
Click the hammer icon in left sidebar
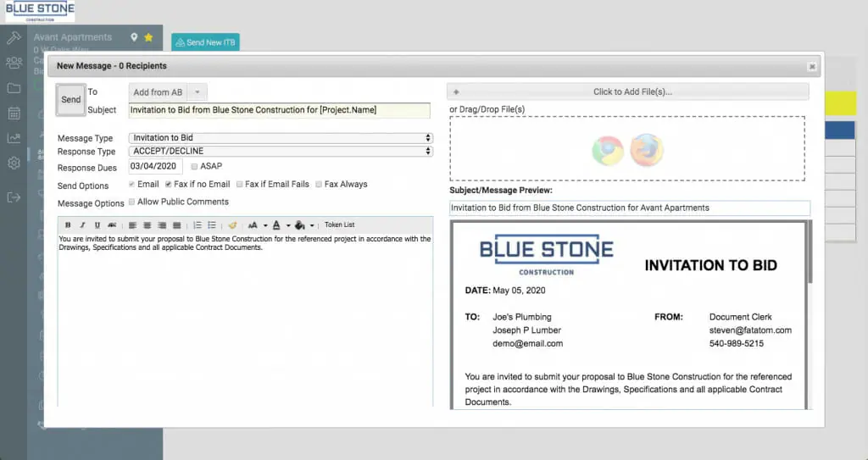click(14, 37)
